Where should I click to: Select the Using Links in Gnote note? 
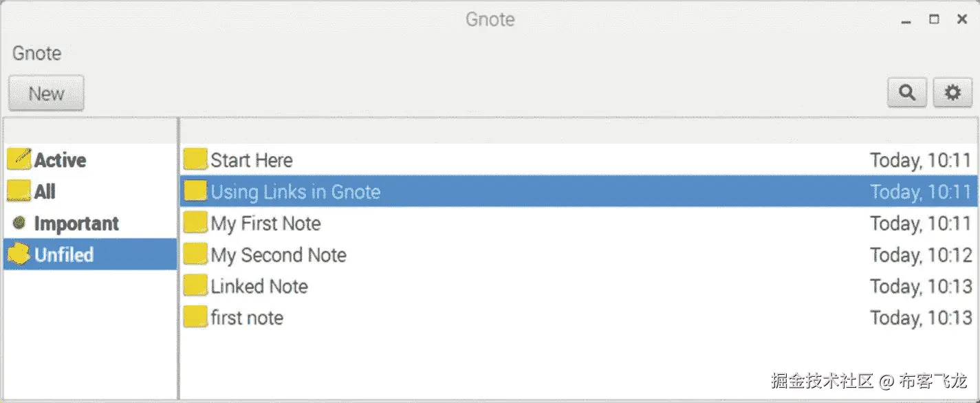coord(296,192)
